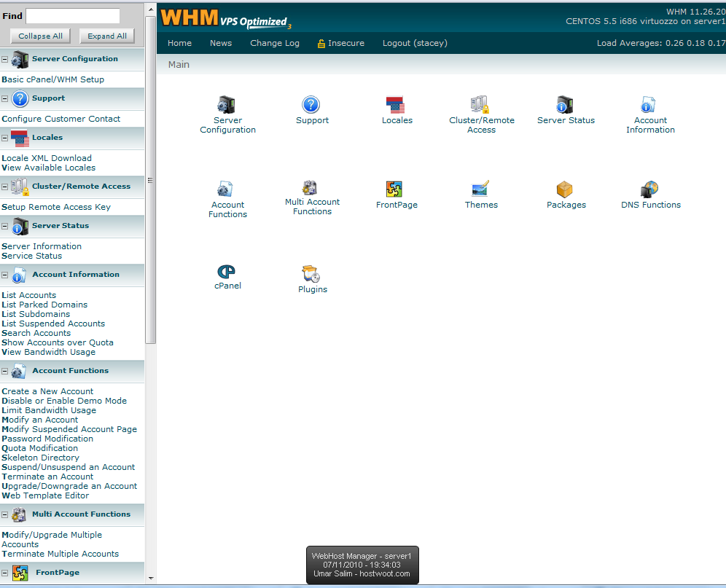Collapse the Multi Account Functions section
This screenshot has width=726, height=588.
point(4,514)
